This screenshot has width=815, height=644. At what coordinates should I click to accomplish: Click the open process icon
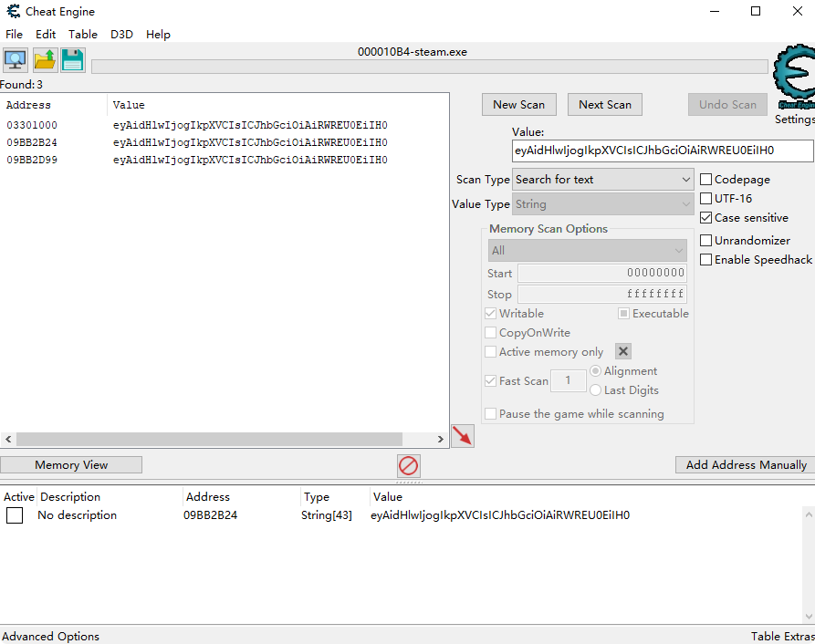pyautogui.click(x=16, y=60)
